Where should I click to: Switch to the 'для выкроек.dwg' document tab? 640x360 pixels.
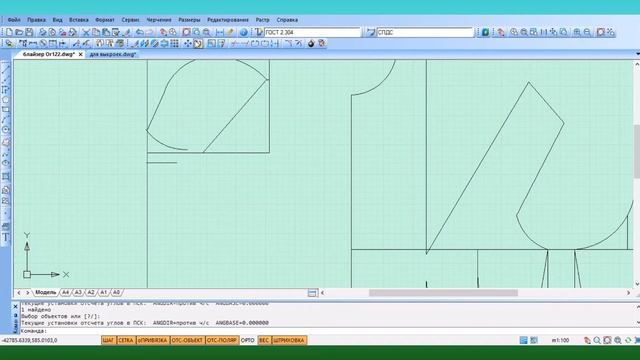click(113, 54)
